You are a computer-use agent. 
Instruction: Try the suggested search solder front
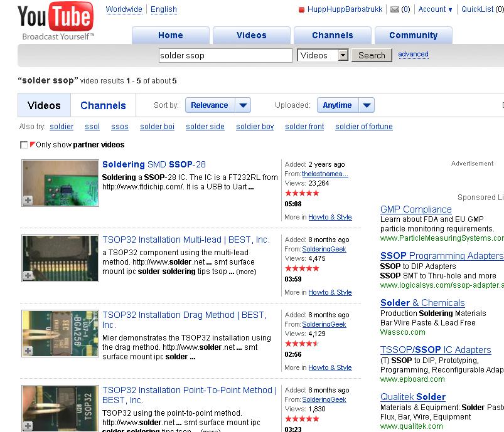coord(304,127)
